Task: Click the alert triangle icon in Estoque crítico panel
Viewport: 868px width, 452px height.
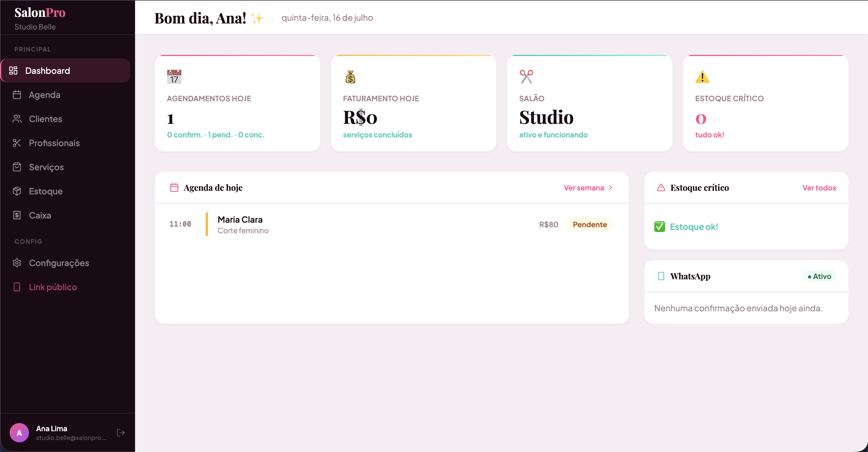Action: [x=661, y=188]
